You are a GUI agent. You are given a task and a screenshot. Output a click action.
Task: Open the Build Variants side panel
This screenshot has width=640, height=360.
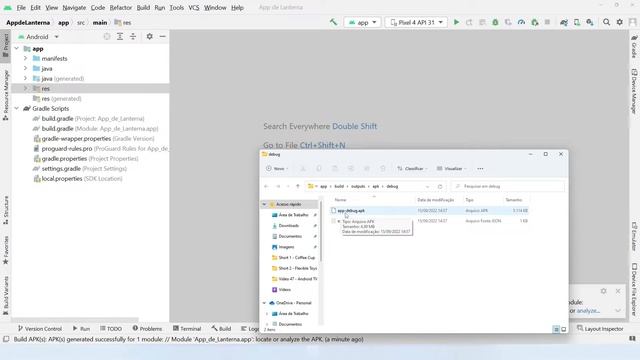[6, 296]
